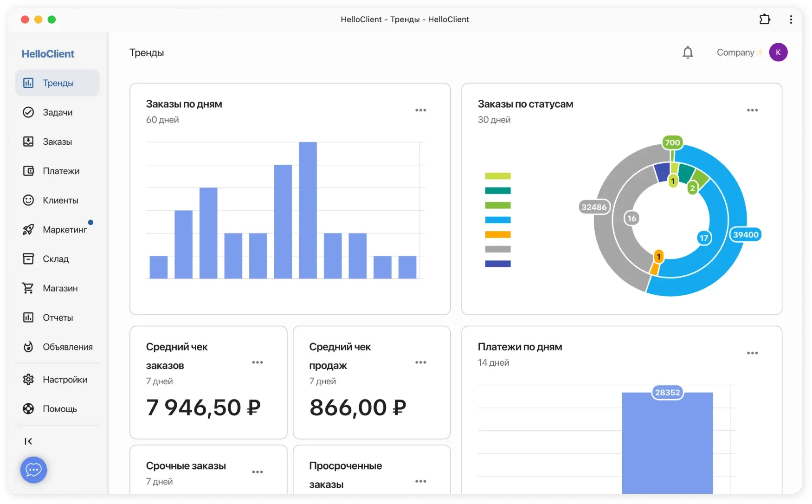Click the purple K user avatar
This screenshot has height=504, width=812.
click(x=778, y=52)
